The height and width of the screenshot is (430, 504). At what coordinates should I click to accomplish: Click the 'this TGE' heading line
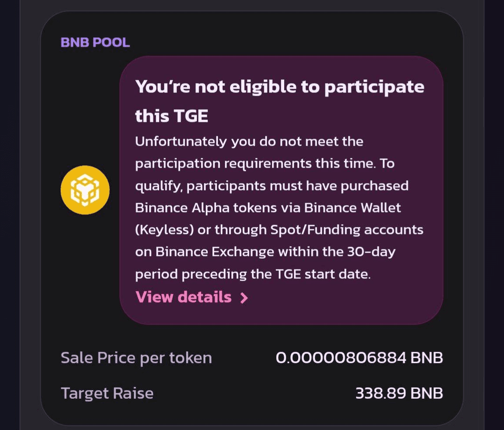pos(171,115)
